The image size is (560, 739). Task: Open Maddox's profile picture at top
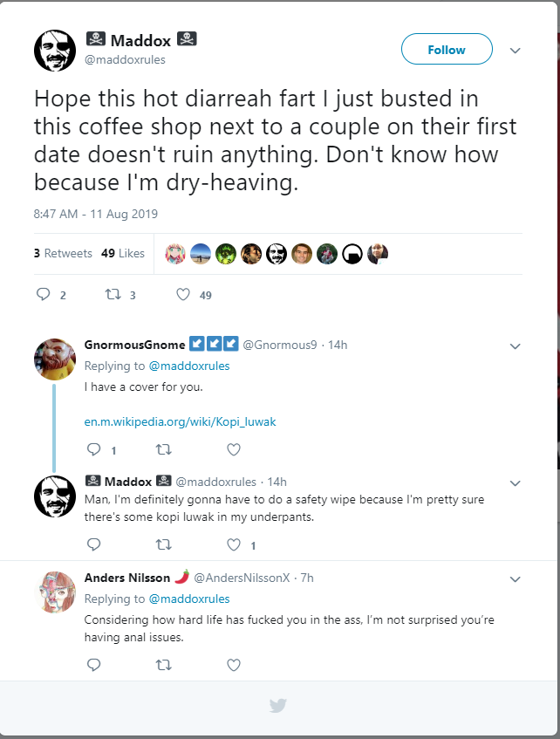click(x=55, y=51)
